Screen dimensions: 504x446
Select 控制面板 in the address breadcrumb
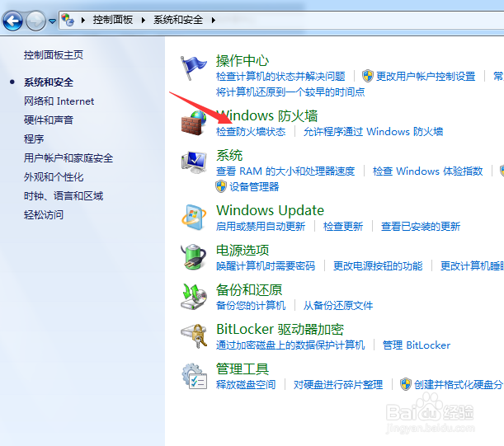(112, 20)
